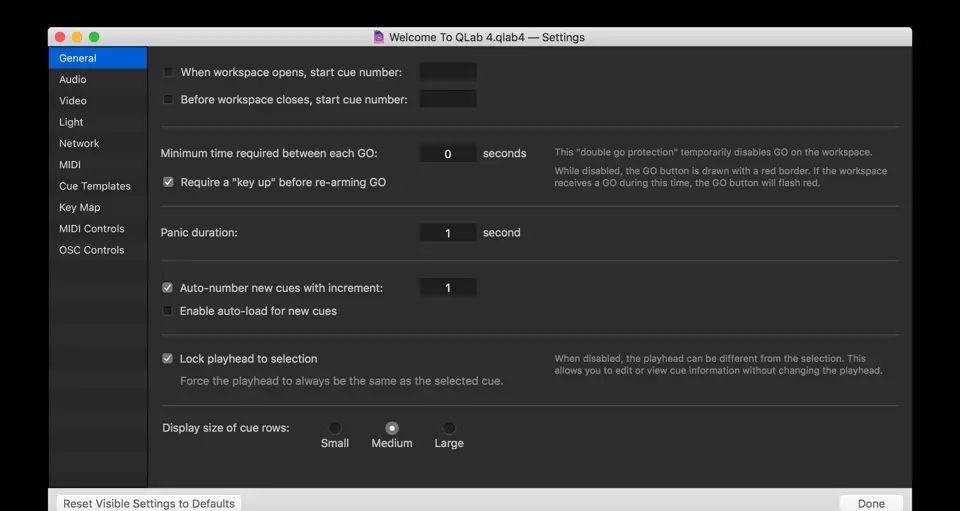This screenshot has height=511, width=960.
Task: Click the workspace closes cue number field
Action: click(448, 99)
